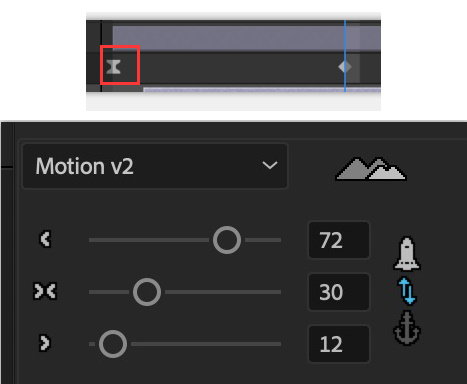The height and width of the screenshot is (384, 467).
Task: Click the rocket ship icon
Action: [x=407, y=253]
